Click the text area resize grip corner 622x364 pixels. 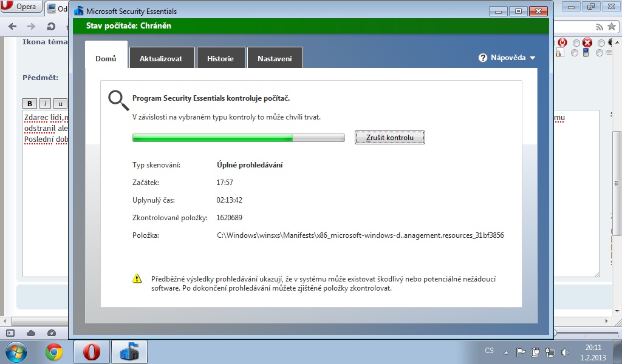[596, 274]
